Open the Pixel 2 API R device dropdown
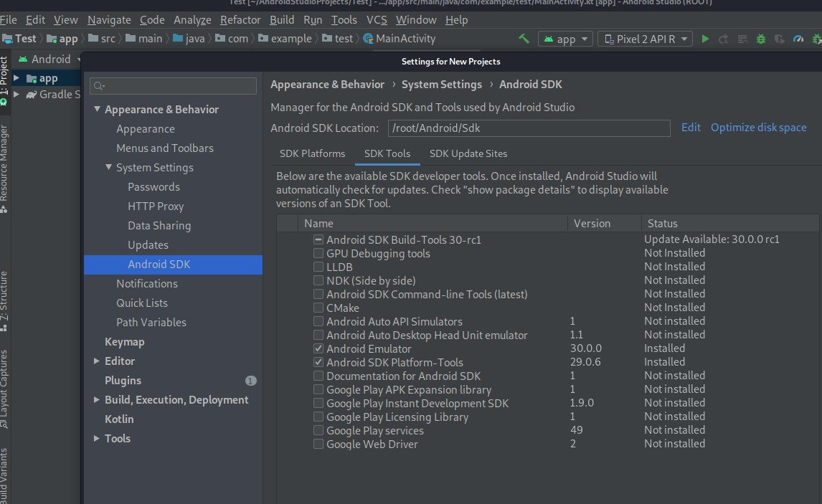The width and height of the screenshot is (822, 504). [645, 39]
